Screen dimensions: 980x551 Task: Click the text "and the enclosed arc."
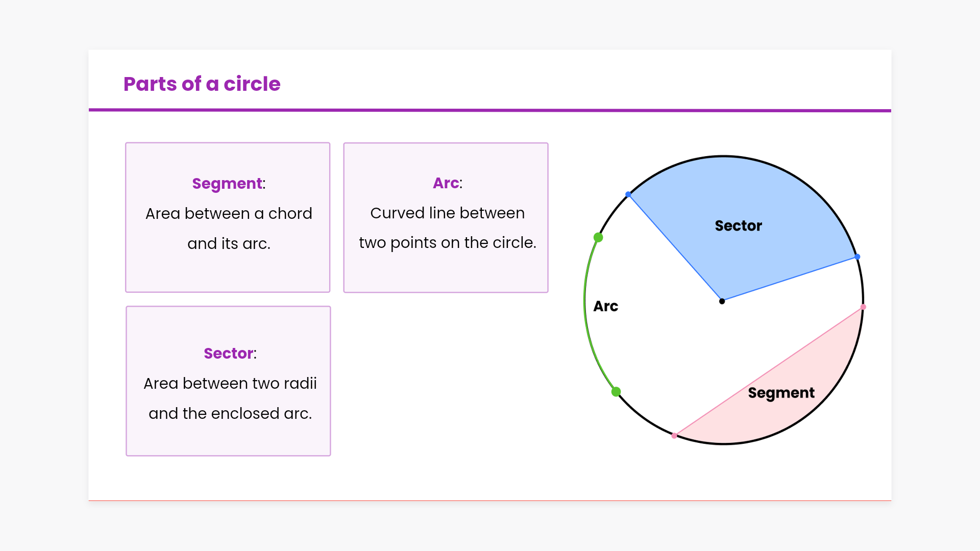coord(230,413)
